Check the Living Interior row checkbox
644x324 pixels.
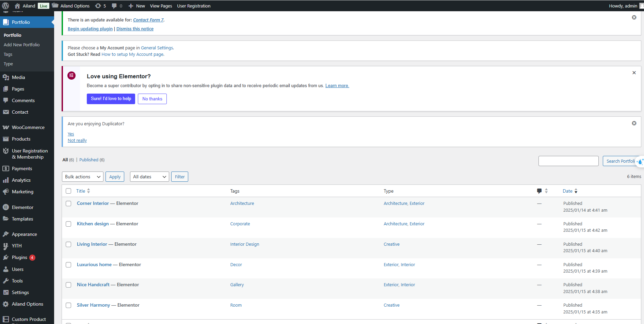(x=68, y=244)
